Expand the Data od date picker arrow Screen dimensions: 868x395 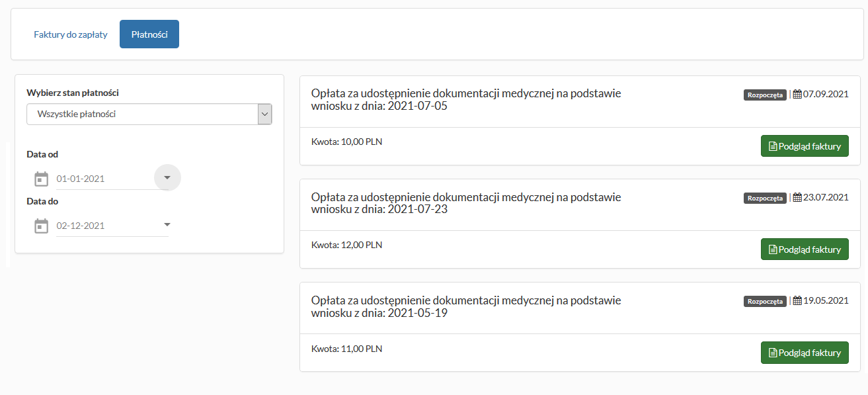(167, 177)
